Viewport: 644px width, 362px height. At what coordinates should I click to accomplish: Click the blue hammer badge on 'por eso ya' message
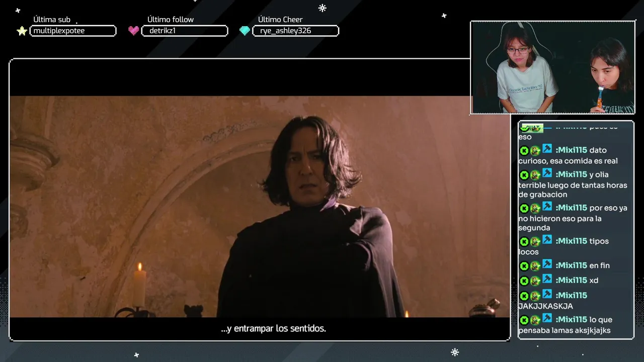[547, 207]
